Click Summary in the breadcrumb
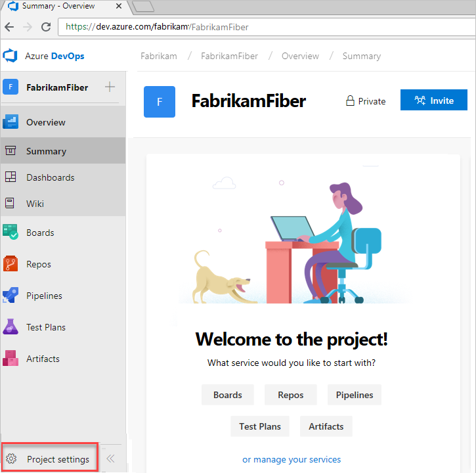This screenshot has width=476, height=473. point(362,56)
